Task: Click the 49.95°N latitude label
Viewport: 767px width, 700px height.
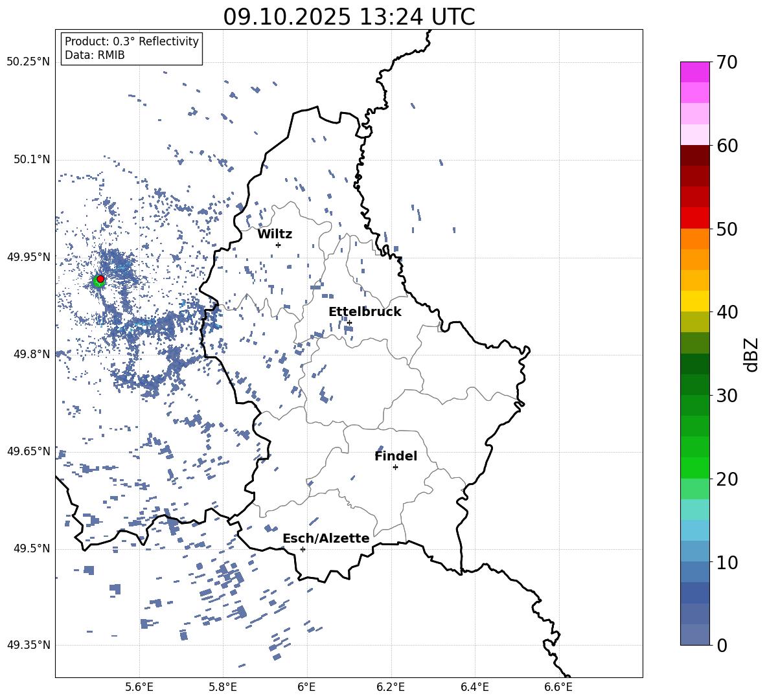Action: pyautogui.click(x=29, y=257)
